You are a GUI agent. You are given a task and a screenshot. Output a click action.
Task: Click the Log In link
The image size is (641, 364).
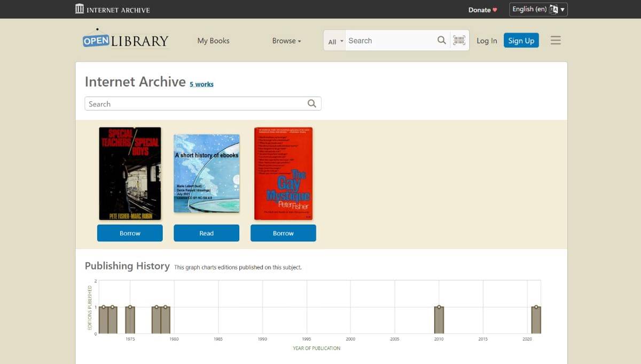pos(487,41)
